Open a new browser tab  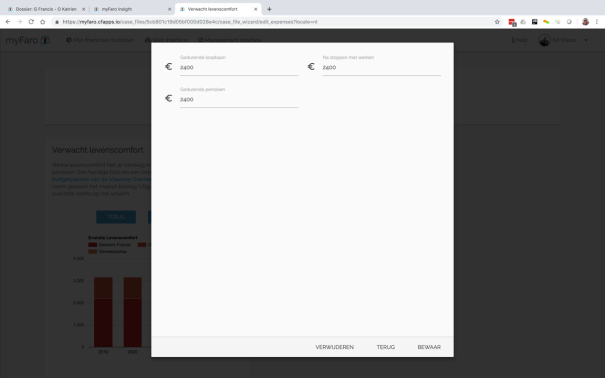pos(269,9)
